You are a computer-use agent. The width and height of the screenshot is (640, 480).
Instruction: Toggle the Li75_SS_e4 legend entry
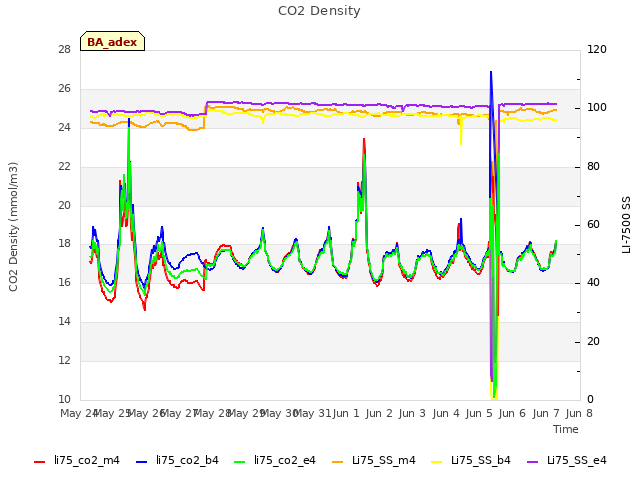click(x=567, y=460)
